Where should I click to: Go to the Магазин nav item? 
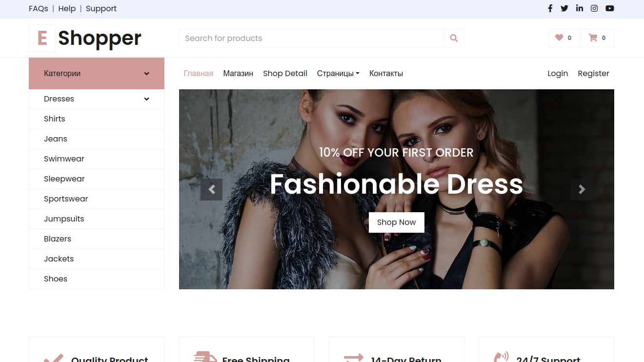(238, 74)
